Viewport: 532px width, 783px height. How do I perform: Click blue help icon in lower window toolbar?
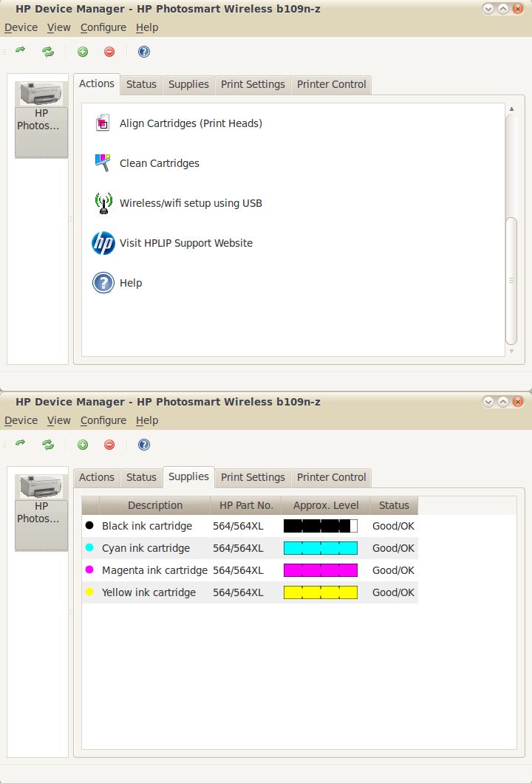click(144, 445)
